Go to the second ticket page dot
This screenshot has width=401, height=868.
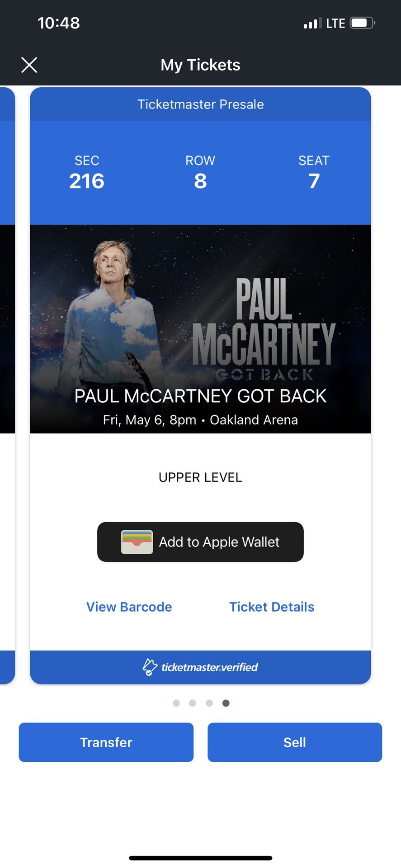coord(193,703)
